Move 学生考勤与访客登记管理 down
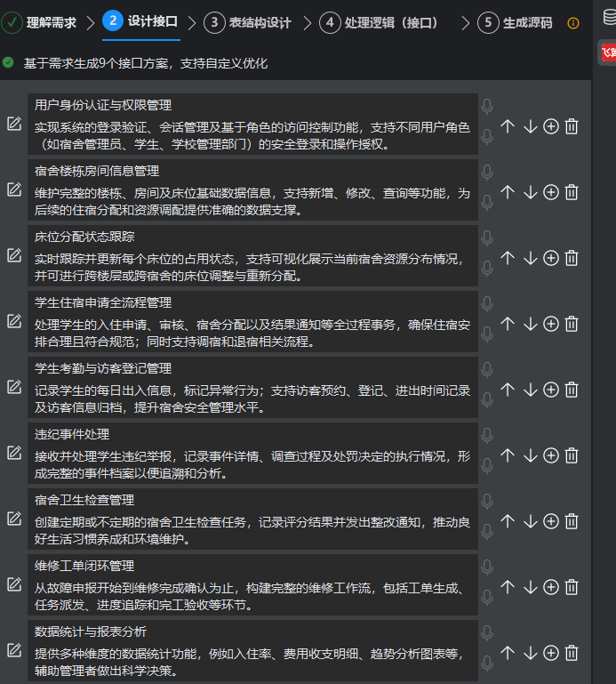616x684 pixels. tap(530, 390)
